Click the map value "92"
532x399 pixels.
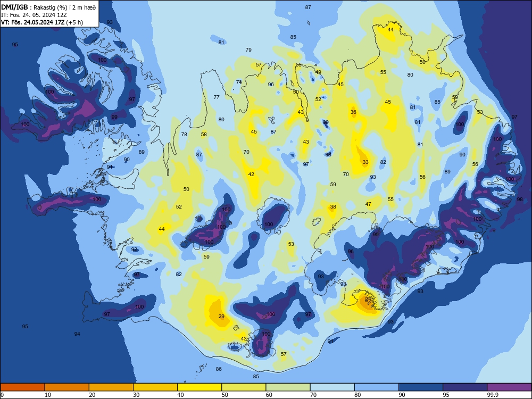(x=135, y=250)
